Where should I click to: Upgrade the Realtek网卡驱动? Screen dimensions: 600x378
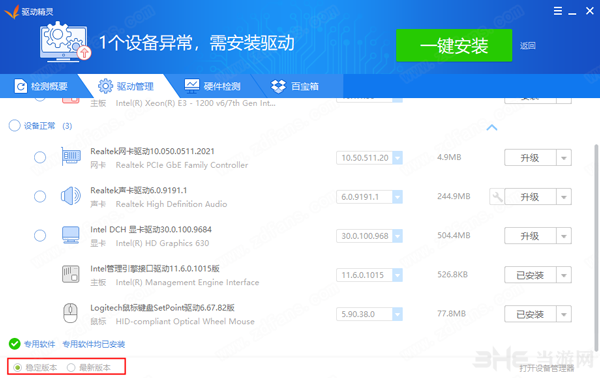(530, 158)
